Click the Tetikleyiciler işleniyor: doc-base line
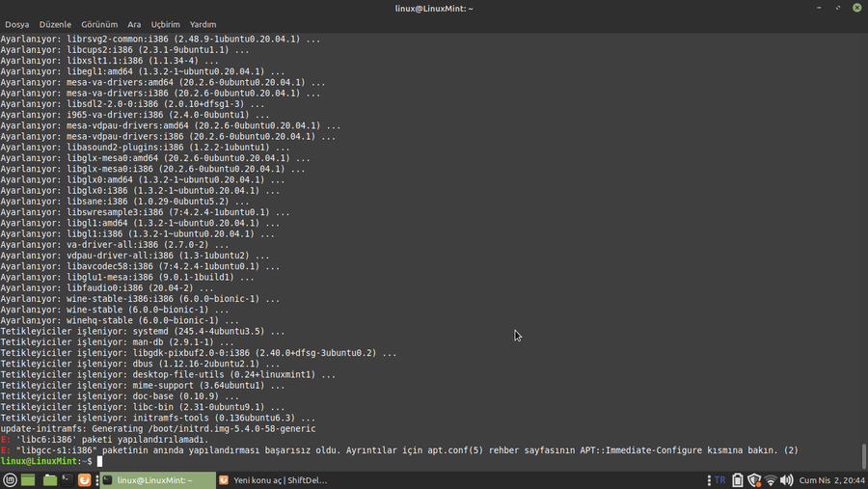This screenshot has width=868, height=489. tap(120, 396)
